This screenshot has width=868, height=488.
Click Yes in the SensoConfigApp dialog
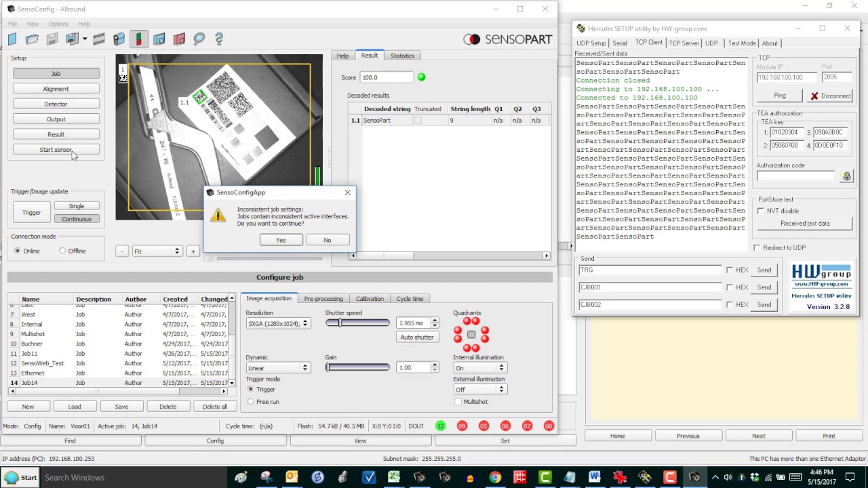(281, 240)
